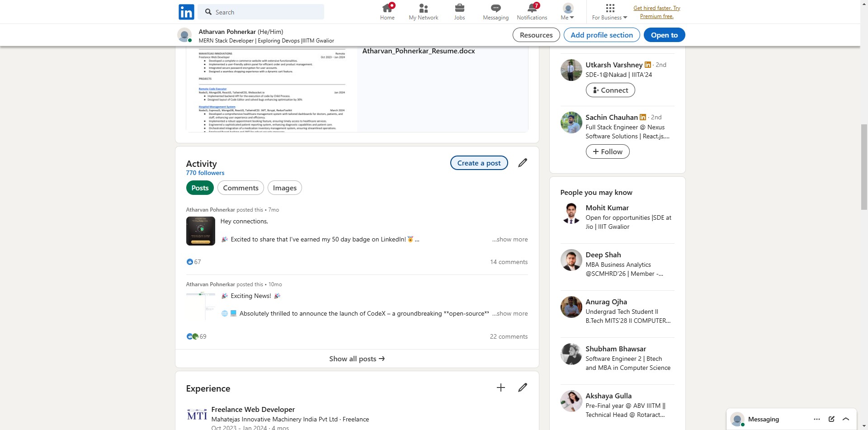Open Deep Shah's profile
The height and width of the screenshot is (430, 868).
click(603, 255)
